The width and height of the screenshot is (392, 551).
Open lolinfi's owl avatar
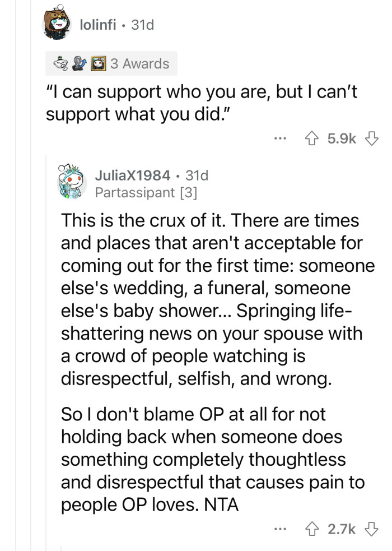tap(57, 23)
